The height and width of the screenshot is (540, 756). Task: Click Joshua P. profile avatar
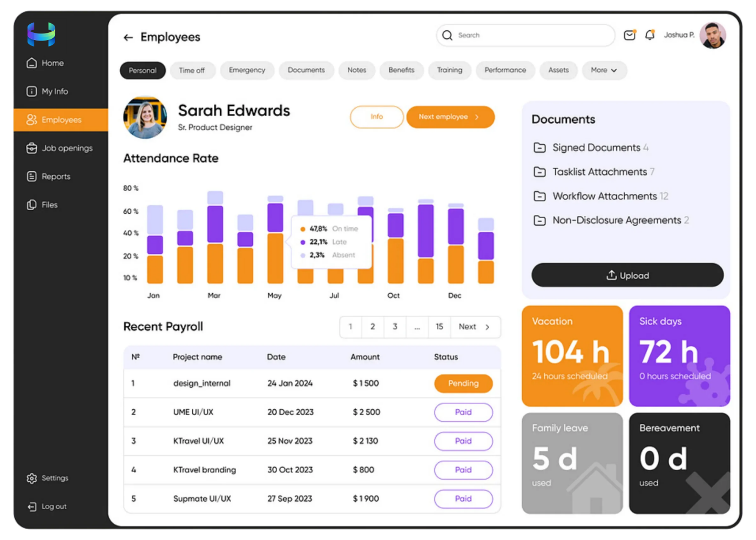712,35
